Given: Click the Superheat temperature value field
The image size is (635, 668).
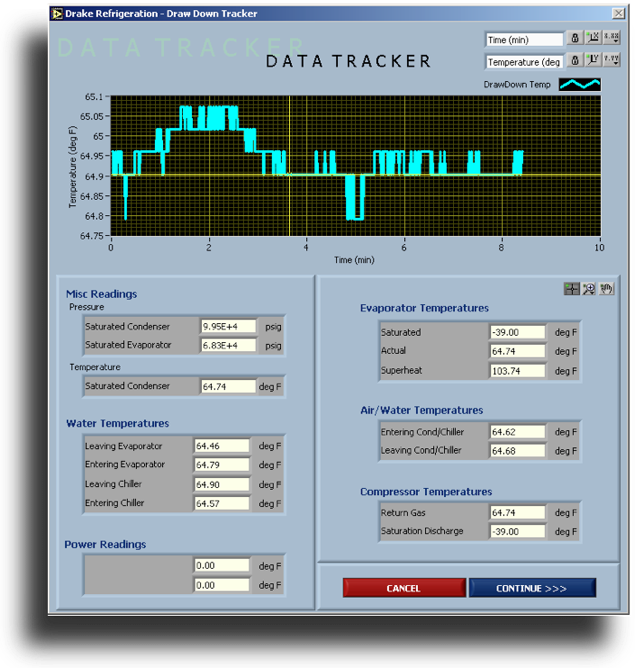Looking at the screenshot, I should pos(517,370).
